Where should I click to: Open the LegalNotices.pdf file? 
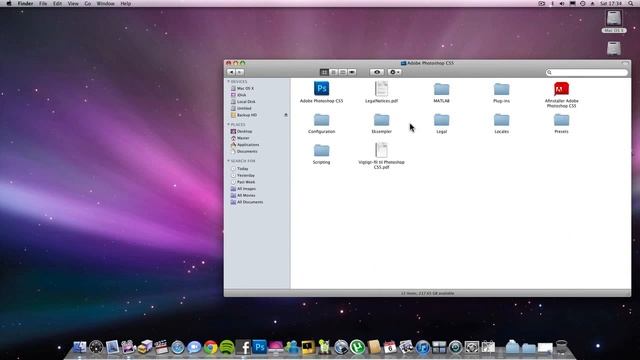pyautogui.click(x=381, y=89)
